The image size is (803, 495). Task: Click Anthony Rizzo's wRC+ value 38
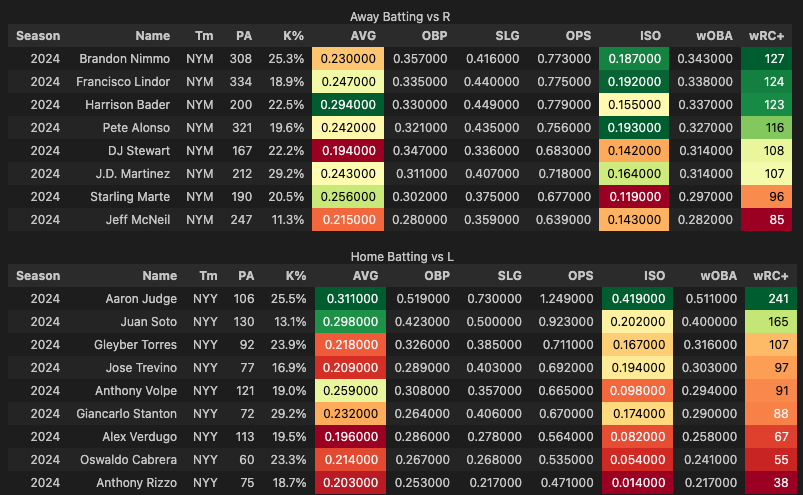coord(771,483)
